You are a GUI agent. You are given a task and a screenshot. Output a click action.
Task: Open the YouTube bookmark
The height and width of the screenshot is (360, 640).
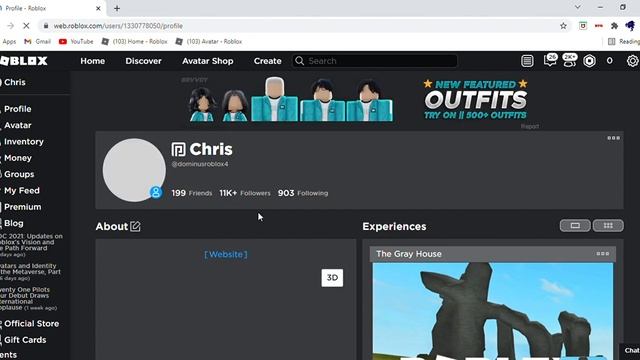click(x=76, y=41)
